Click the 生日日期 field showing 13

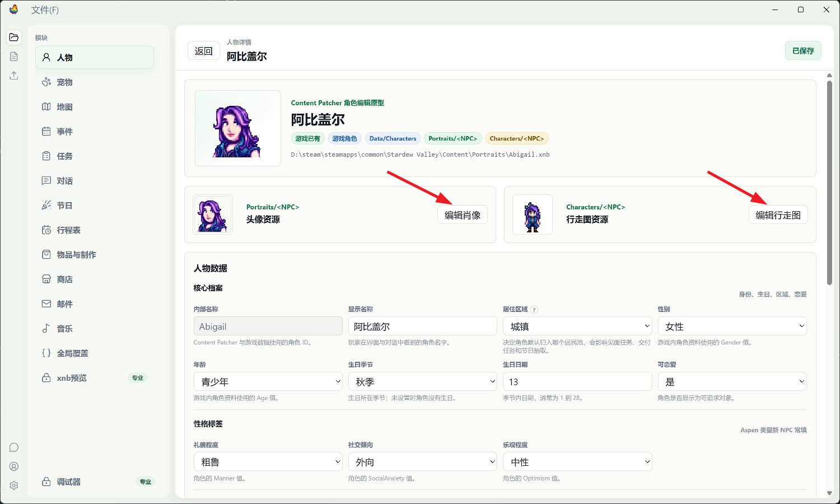coord(577,381)
